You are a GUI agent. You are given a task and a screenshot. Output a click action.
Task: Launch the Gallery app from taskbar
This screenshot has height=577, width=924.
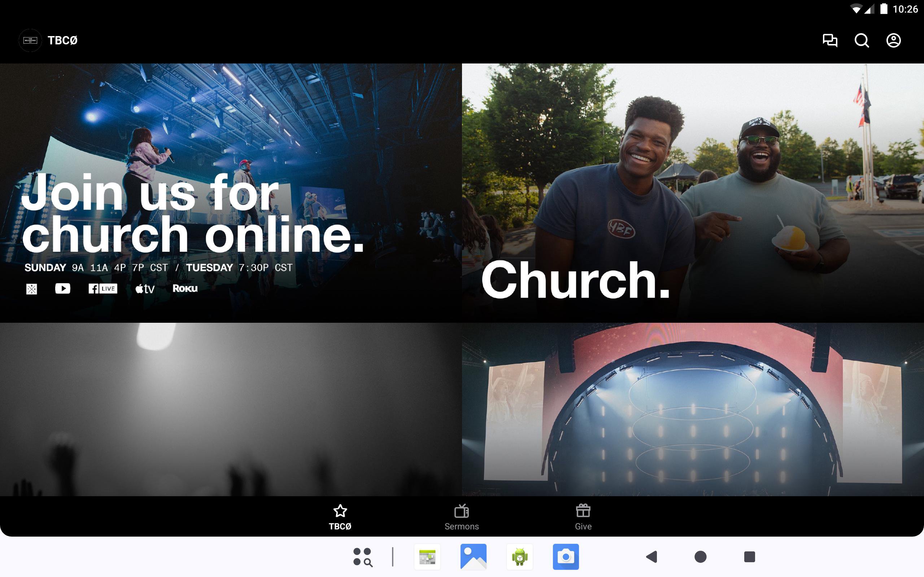pos(474,557)
